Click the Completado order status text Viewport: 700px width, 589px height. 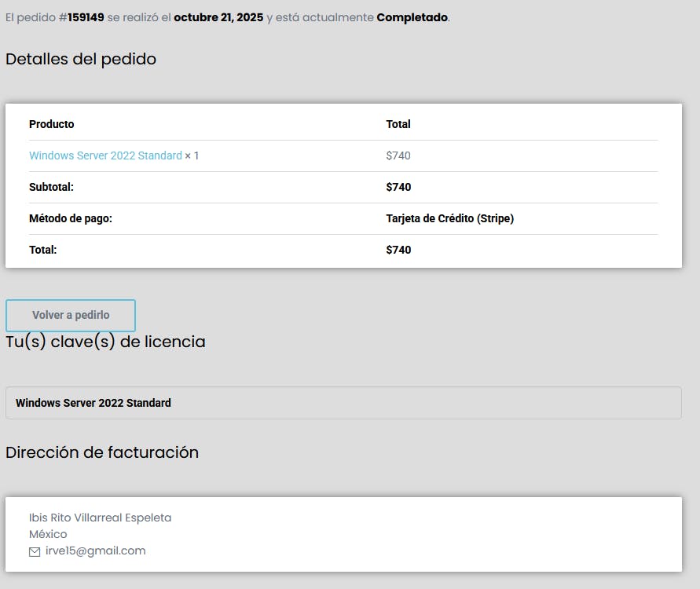[x=412, y=17]
